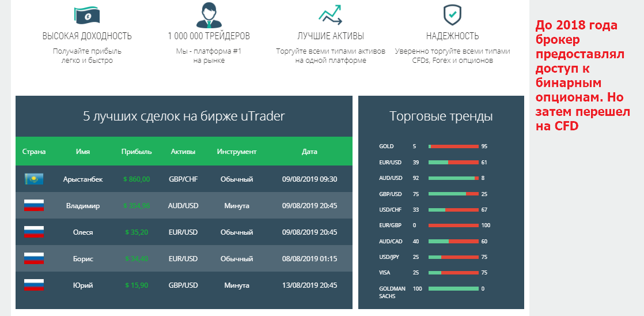Click the name Юрий
Screen dimensions: 644x316
tap(83, 285)
